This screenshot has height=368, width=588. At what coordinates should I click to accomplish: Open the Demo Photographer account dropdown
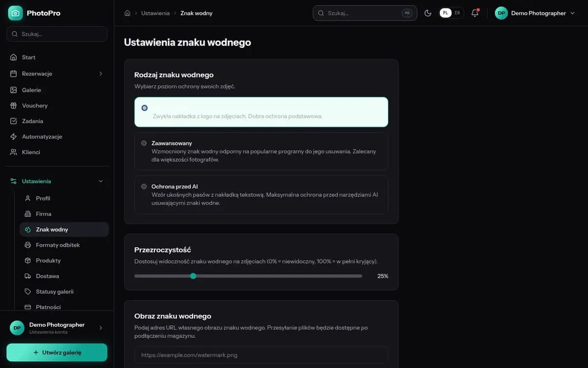(535, 13)
